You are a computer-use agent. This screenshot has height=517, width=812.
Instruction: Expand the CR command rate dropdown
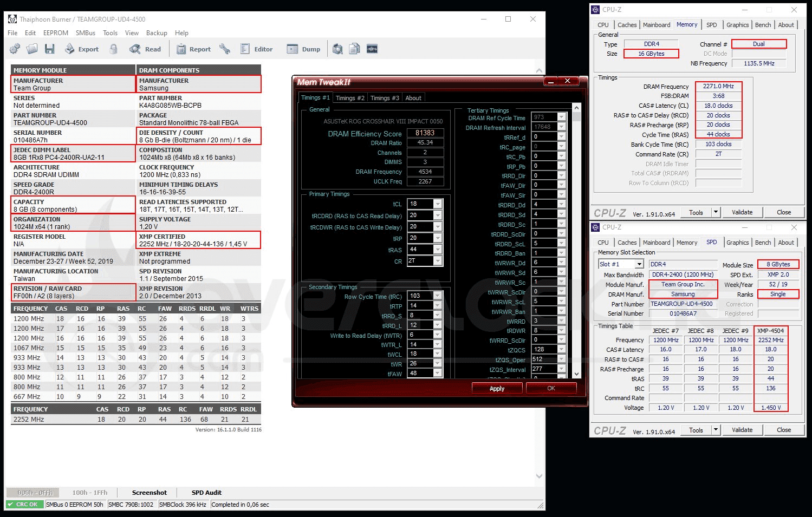click(438, 261)
